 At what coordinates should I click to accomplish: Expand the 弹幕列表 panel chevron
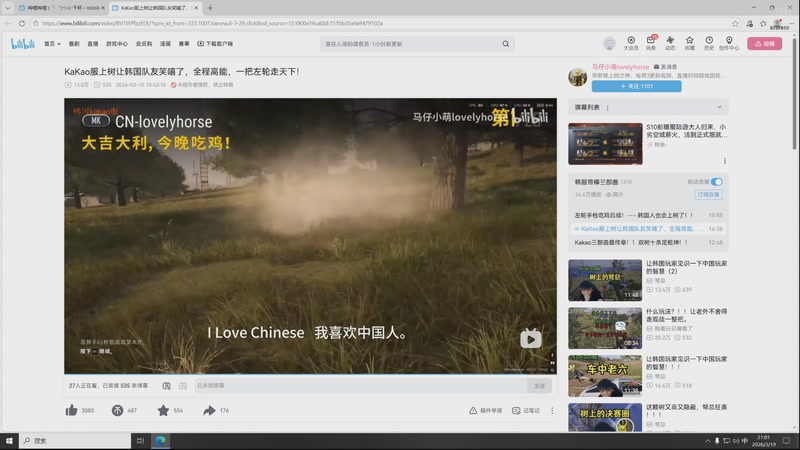coord(719,107)
